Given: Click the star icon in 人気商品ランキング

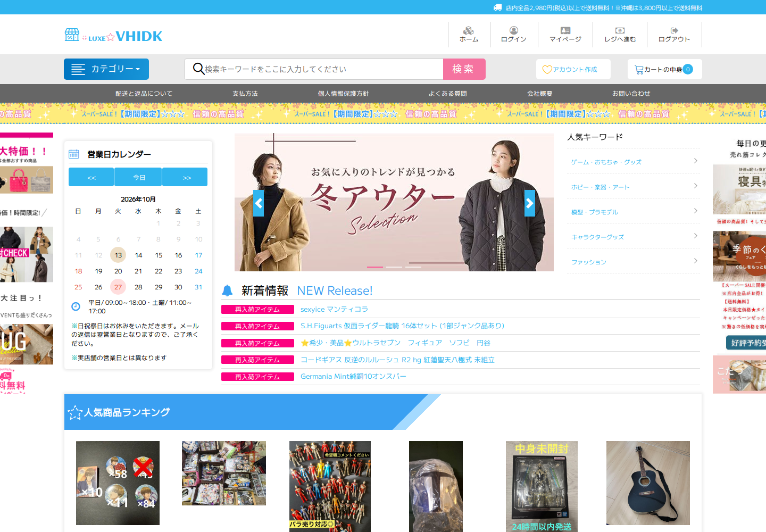Looking at the screenshot, I should 75,412.
